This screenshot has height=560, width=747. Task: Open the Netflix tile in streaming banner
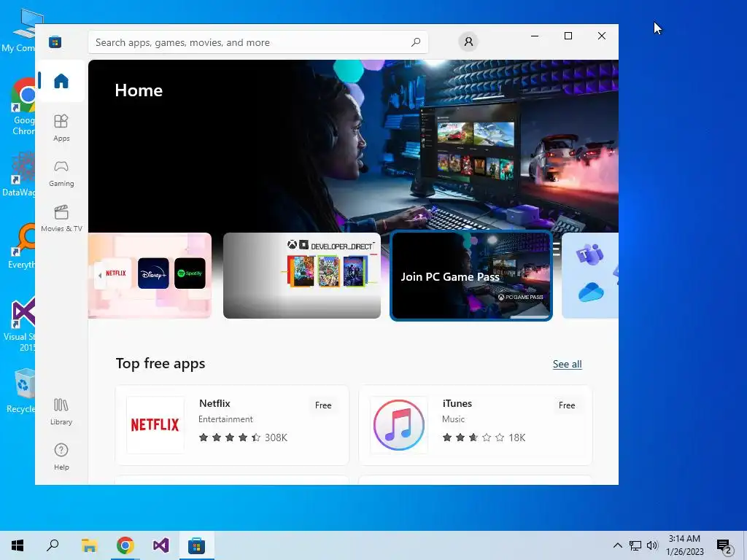(x=116, y=273)
